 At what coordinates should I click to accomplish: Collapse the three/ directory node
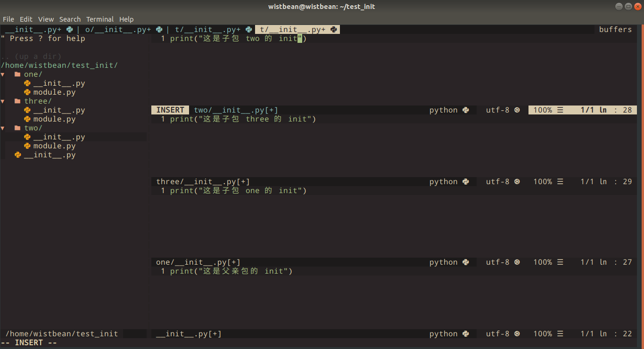point(3,101)
